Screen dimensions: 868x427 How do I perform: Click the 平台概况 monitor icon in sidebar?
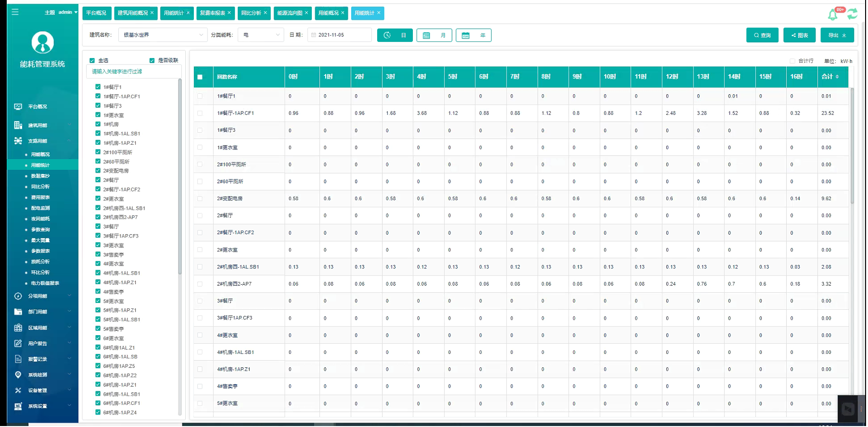point(18,107)
